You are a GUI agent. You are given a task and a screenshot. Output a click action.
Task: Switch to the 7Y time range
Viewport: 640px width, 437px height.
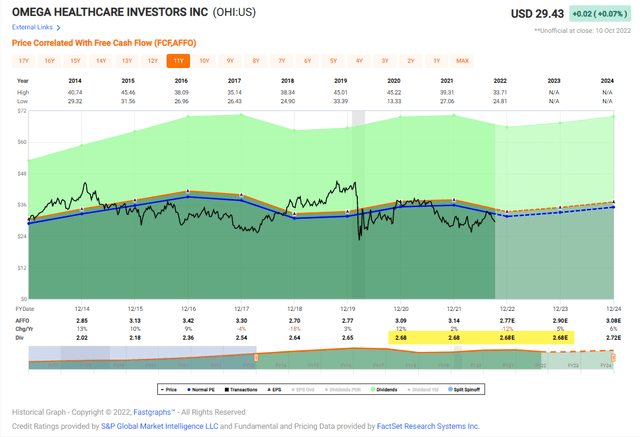point(282,61)
